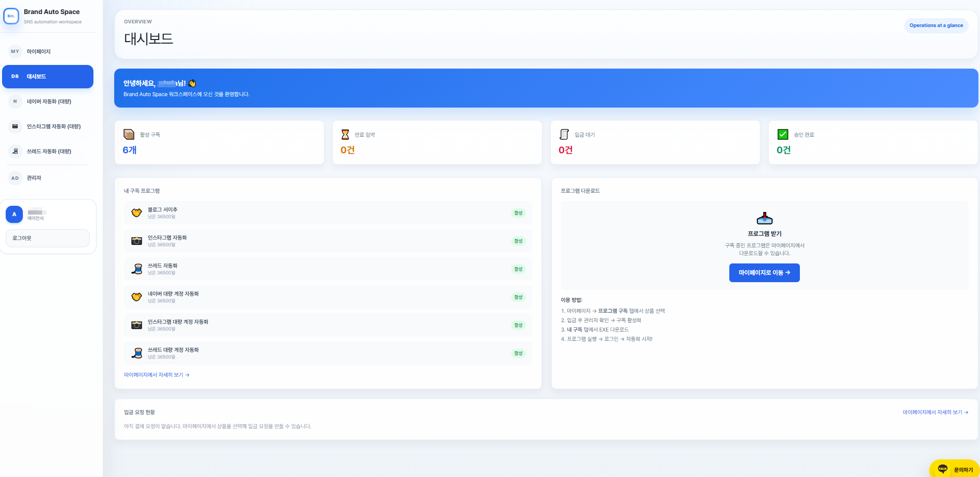Select the 대시보드 sidebar item
980x477 pixels.
48,76
